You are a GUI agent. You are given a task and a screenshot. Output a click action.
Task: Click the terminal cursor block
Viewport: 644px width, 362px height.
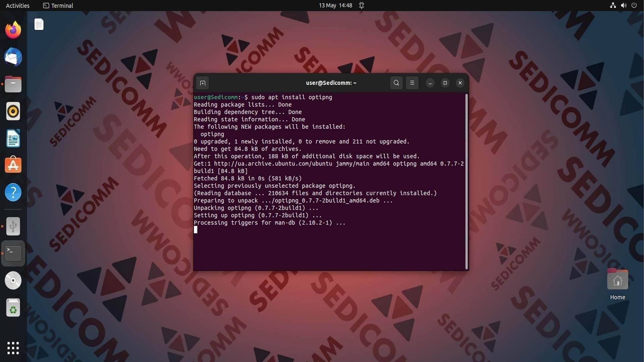click(196, 230)
